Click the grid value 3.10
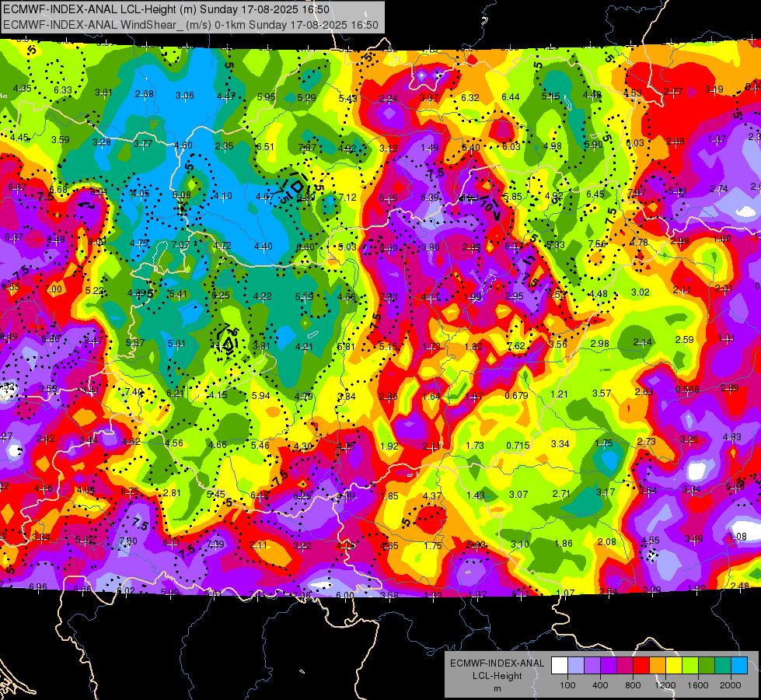This screenshot has width=761, height=700. [520, 544]
